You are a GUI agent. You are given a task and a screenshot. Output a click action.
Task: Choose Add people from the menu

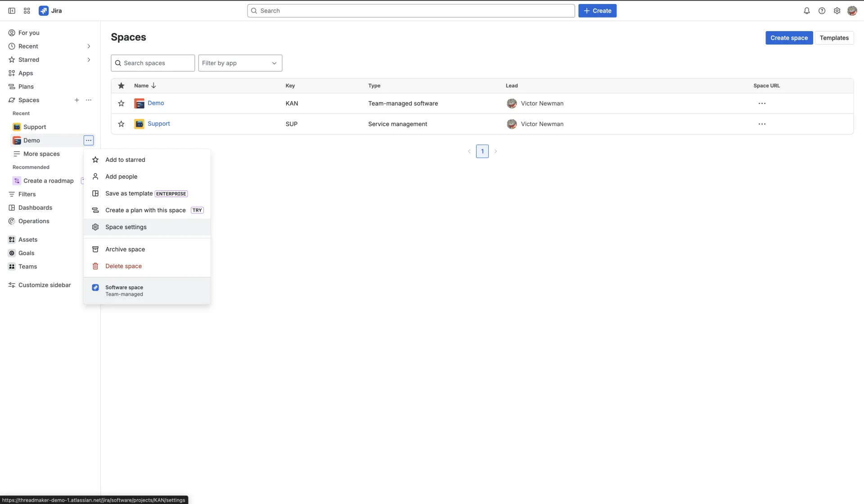click(x=147, y=176)
